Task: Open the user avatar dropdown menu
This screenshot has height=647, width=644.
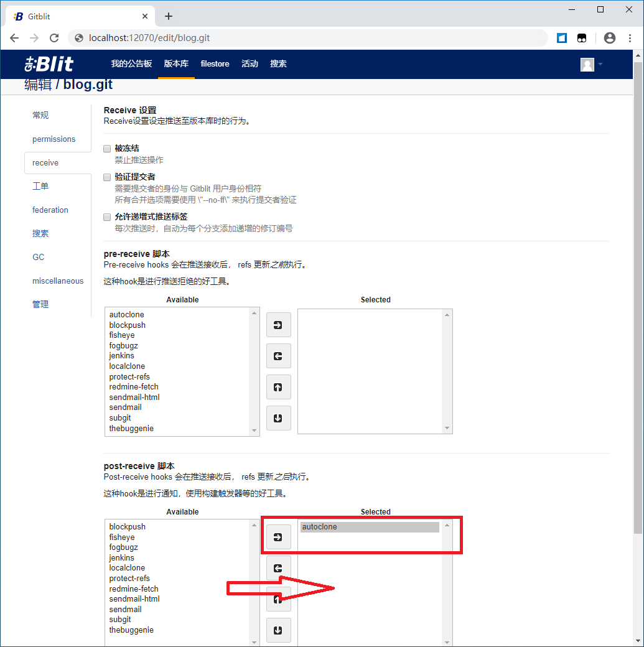Action: [592, 64]
